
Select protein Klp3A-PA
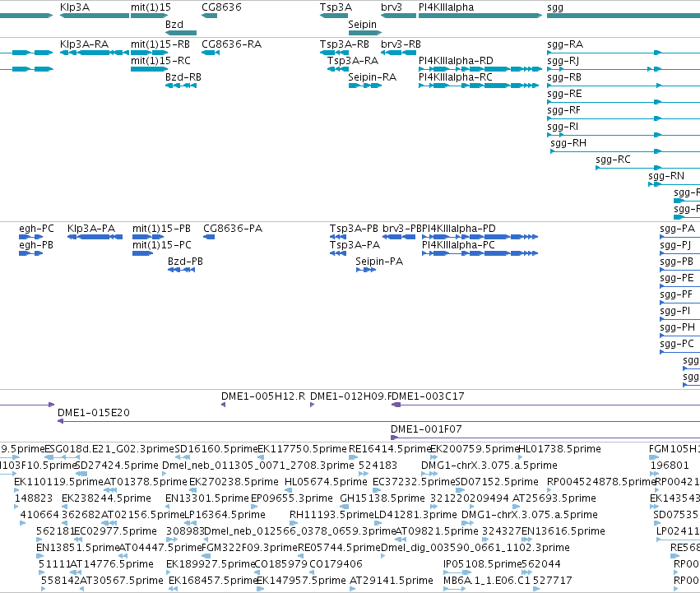click(x=95, y=237)
